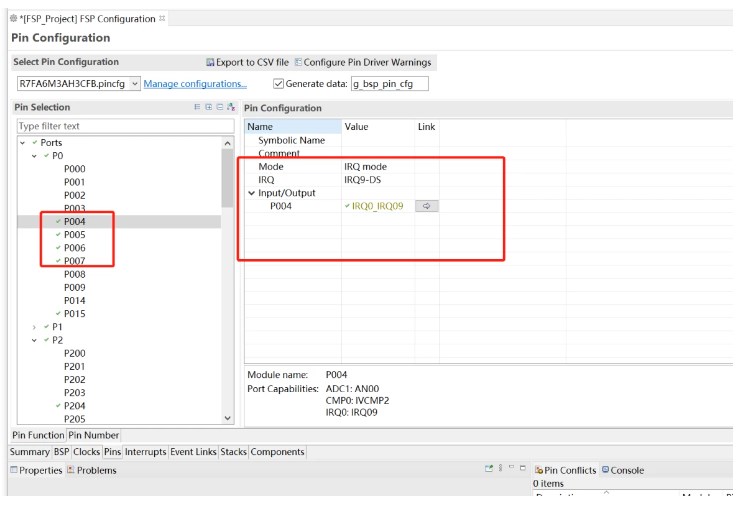This screenshot has height=506, width=743.
Task: Click the flat list view icon in Pin Selection
Action: (197, 107)
